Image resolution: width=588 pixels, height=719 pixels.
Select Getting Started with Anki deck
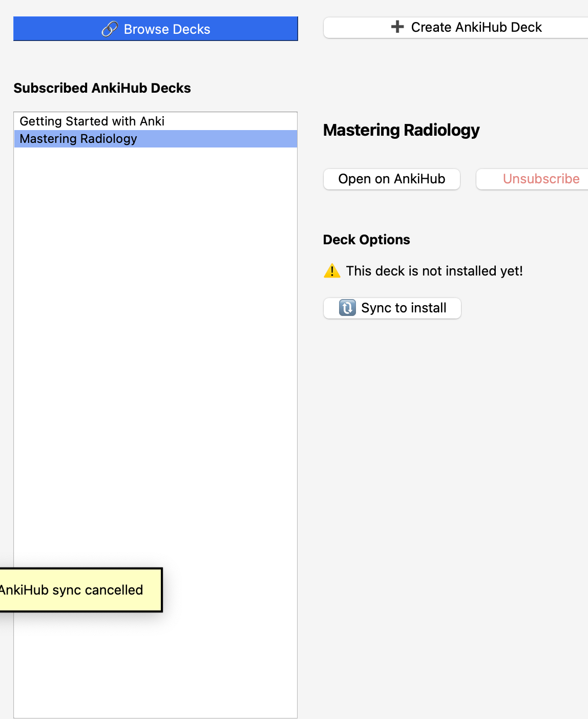click(x=92, y=121)
